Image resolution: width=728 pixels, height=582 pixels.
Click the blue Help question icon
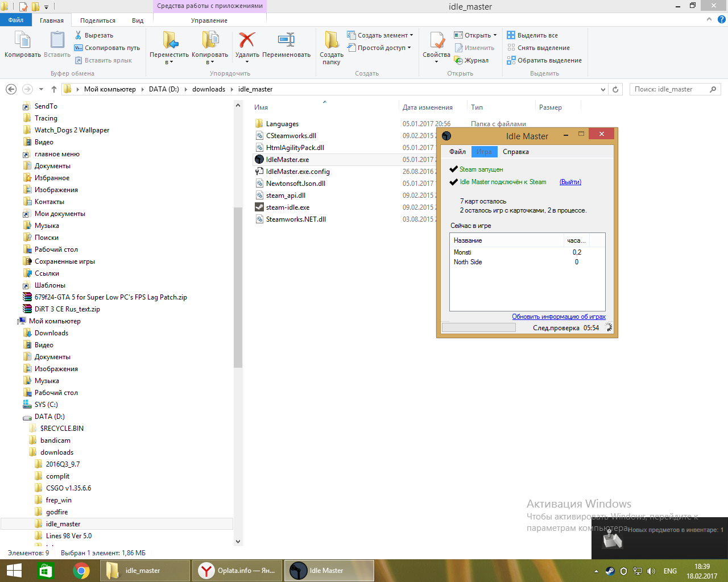(x=722, y=19)
